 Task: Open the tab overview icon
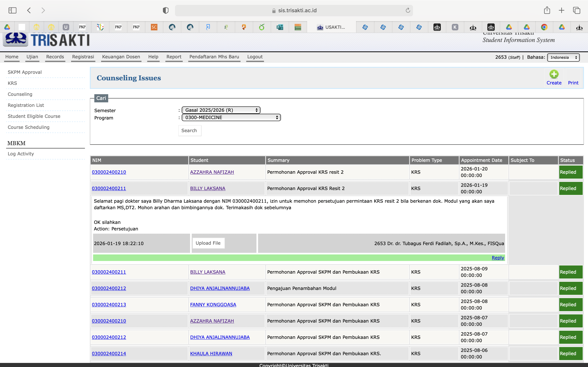click(x=577, y=10)
